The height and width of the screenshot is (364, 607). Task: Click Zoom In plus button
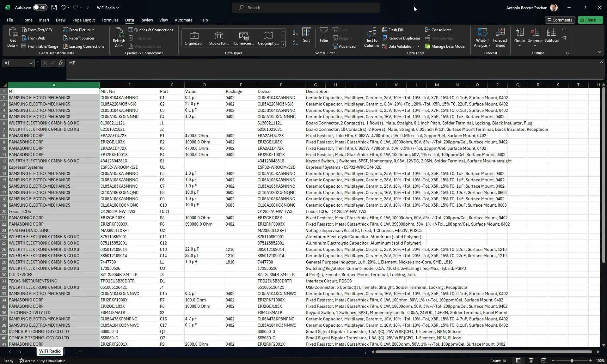coord(590,361)
